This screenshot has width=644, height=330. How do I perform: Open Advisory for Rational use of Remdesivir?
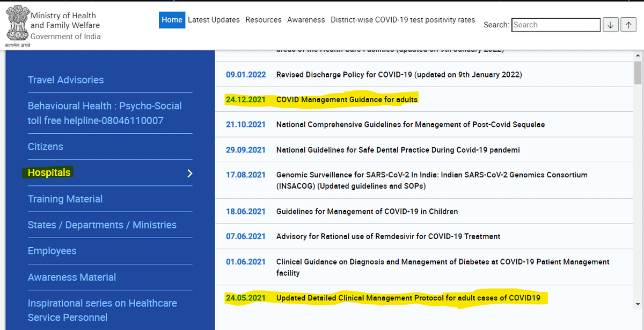tap(388, 236)
